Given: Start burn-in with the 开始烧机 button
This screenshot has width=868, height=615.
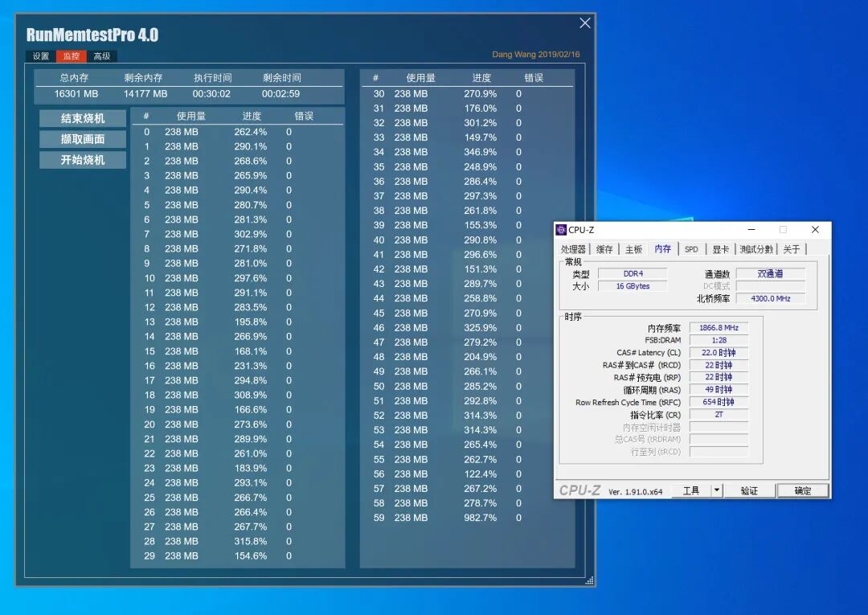Looking at the screenshot, I should pos(82,159).
